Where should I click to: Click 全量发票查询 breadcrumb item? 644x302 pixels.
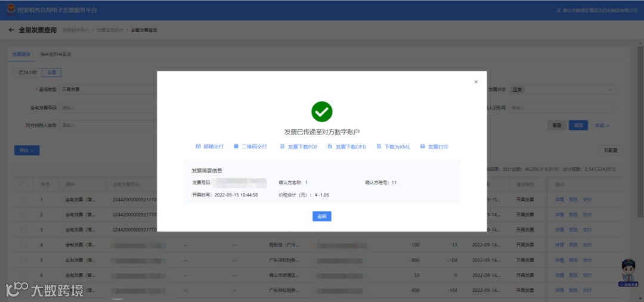point(144,30)
